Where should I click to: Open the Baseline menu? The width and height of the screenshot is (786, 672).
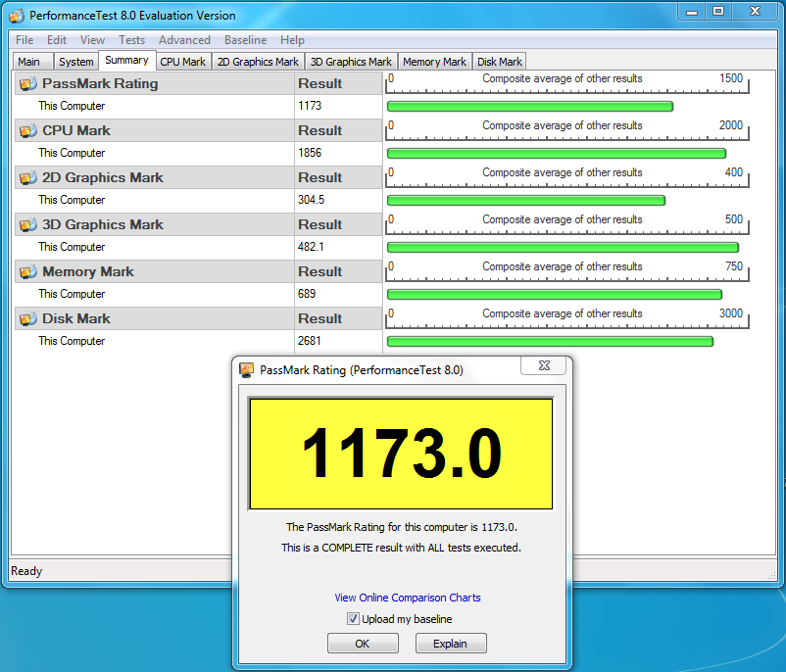[x=246, y=40]
